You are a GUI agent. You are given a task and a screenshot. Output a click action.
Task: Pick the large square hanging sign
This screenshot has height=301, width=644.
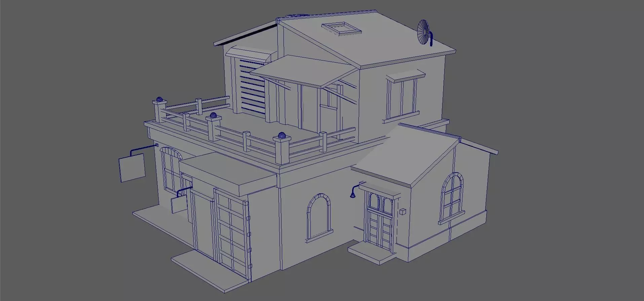click(132, 167)
